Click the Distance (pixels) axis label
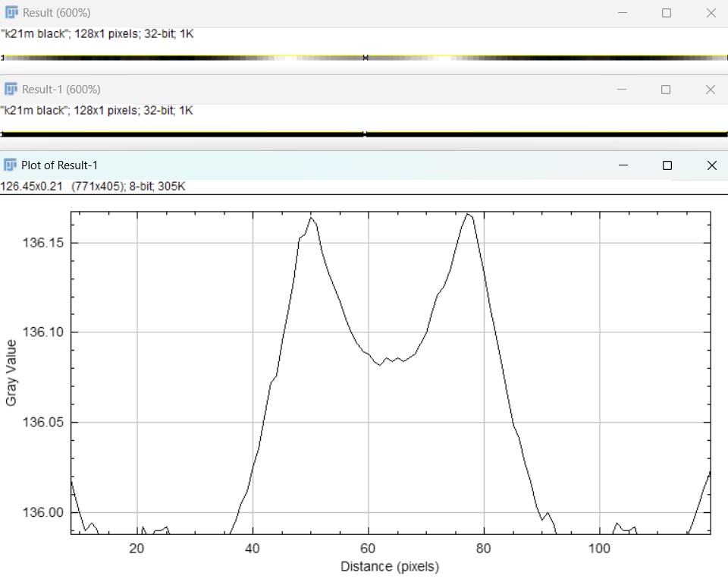Viewport: 728px width, 579px height. (390, 566)
